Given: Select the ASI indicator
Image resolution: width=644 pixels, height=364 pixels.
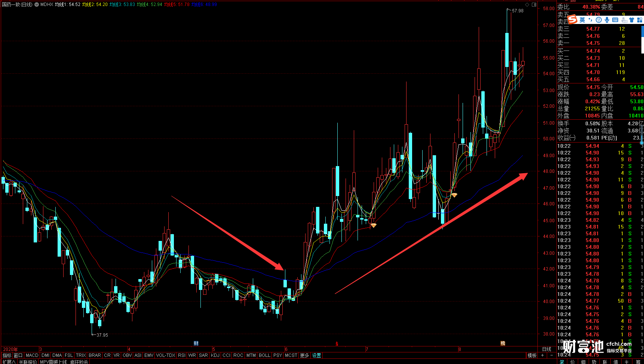Looking at the screenshot, I should coord(138,355).
